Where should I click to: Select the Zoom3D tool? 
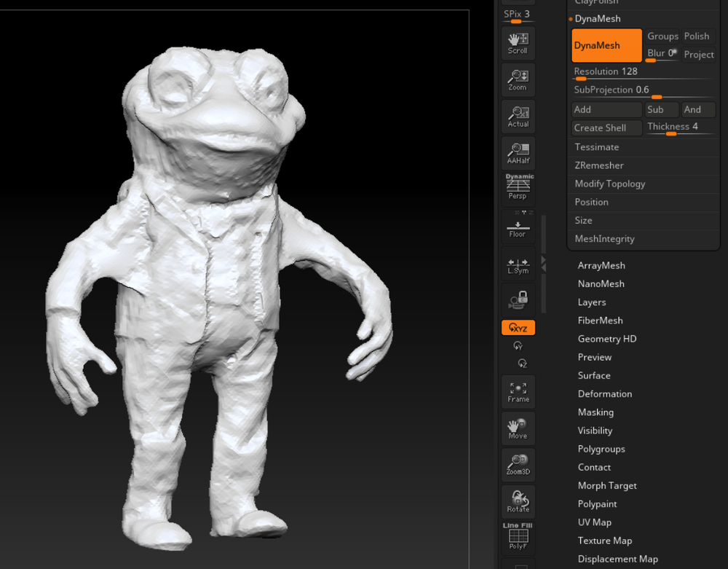[518, 465]
